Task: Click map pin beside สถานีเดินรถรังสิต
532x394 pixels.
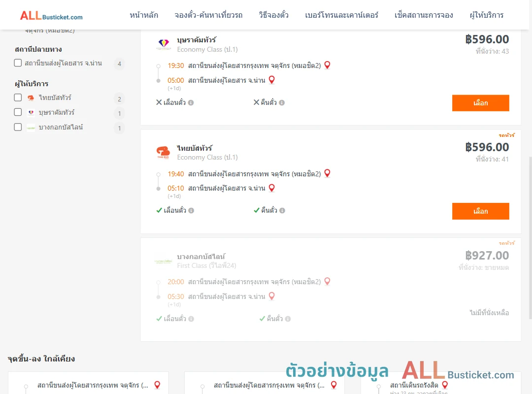Action: [x=445, y=385]
